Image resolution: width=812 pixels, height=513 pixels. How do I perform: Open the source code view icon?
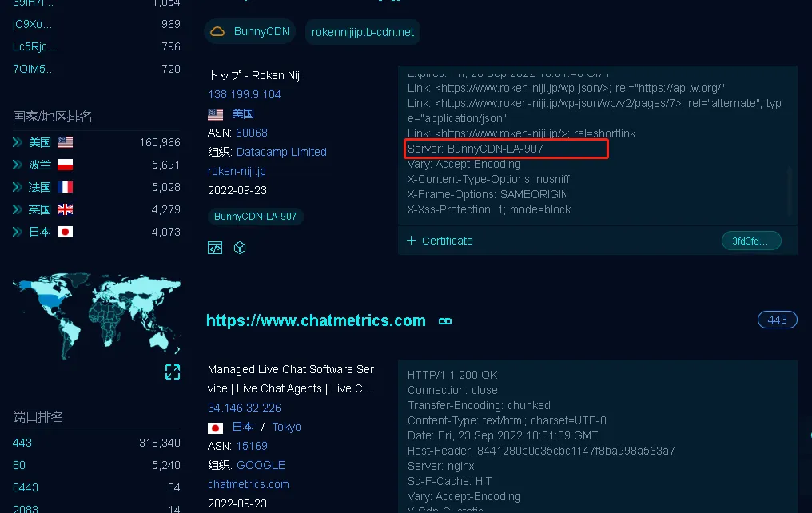215,248
